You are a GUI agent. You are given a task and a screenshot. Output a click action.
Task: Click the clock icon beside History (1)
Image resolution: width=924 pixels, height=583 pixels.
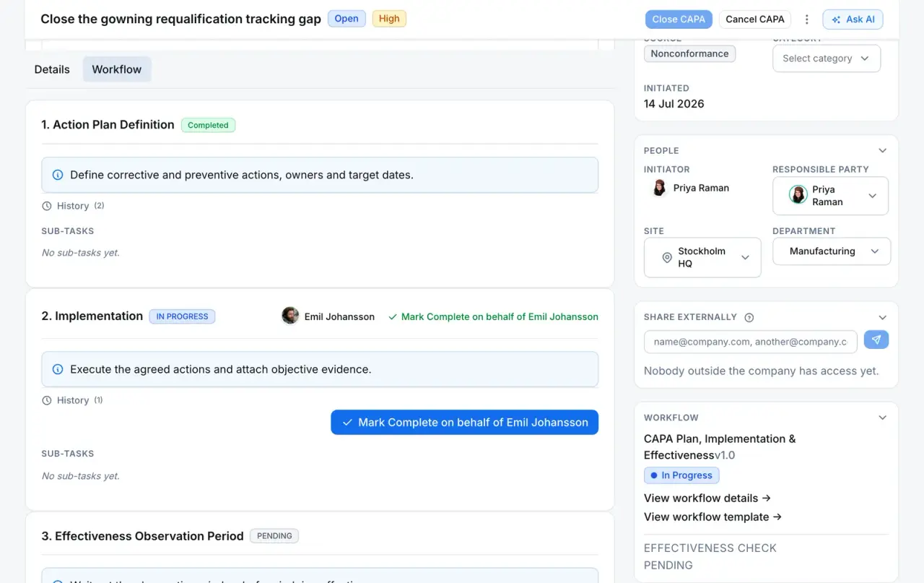click(47, 400)
